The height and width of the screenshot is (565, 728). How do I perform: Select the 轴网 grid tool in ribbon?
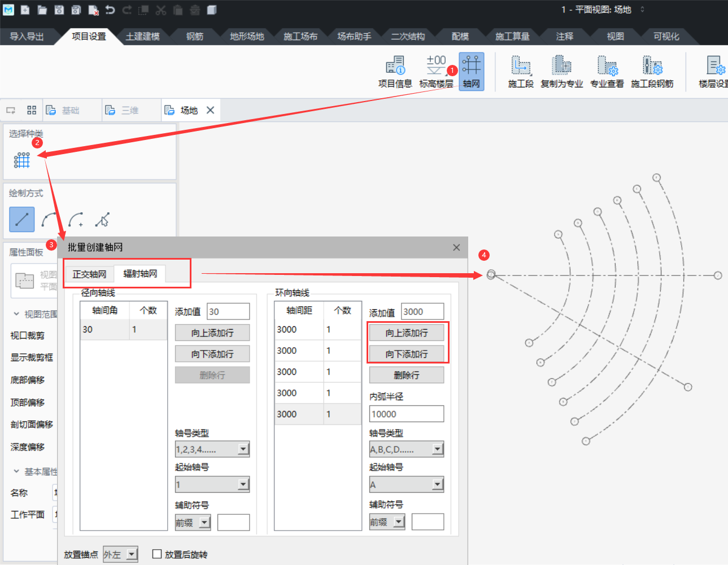click(x=471, y=72)
